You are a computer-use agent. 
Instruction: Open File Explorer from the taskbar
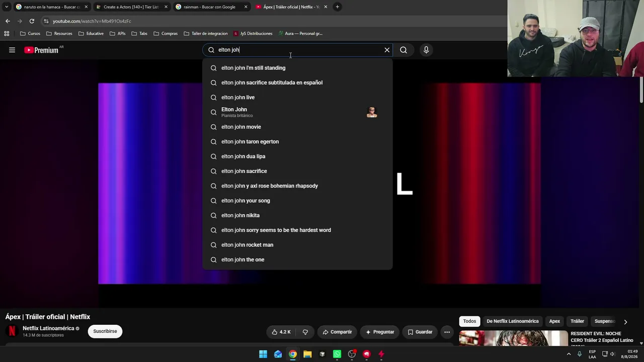point(307,354)
